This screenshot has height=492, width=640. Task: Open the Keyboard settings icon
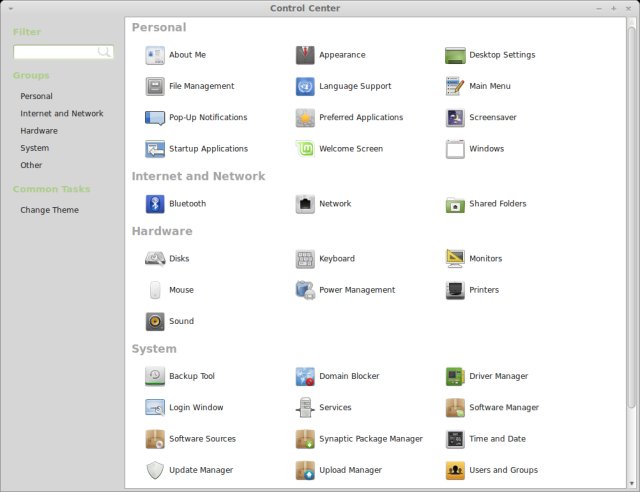coord(305,258)
